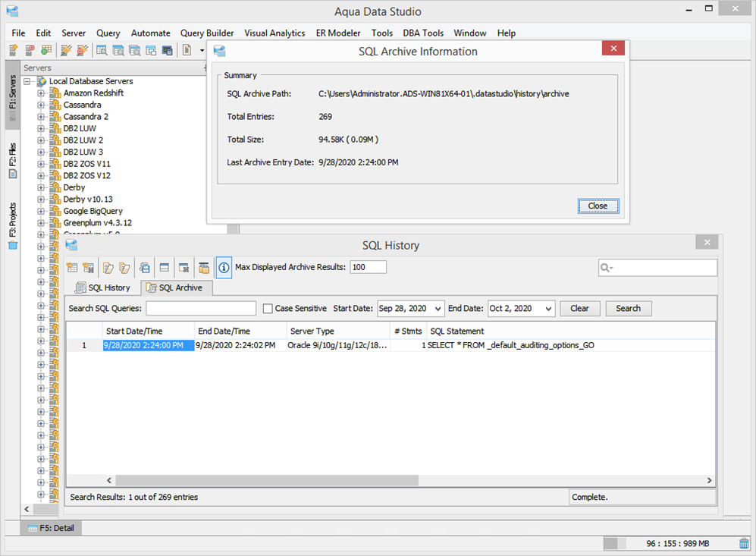Toggle the SQL Archive Information icon
The height and width of the screenshot is (556, 756).
click(224, 267)
